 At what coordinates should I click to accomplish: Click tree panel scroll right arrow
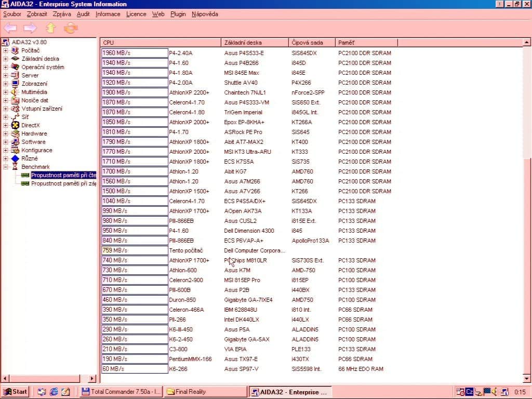(x=92, y=378)
